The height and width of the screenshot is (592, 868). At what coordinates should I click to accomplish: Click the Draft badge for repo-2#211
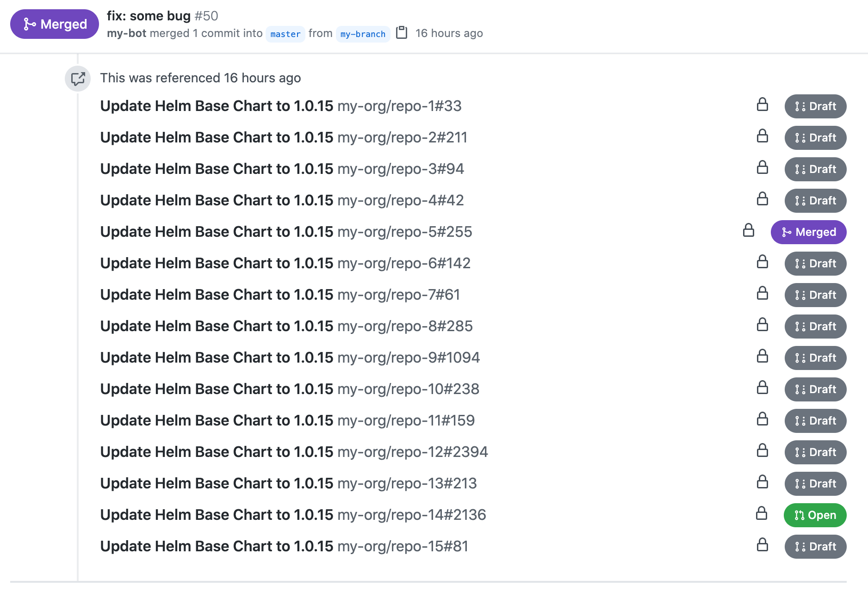tap(815, 138)
